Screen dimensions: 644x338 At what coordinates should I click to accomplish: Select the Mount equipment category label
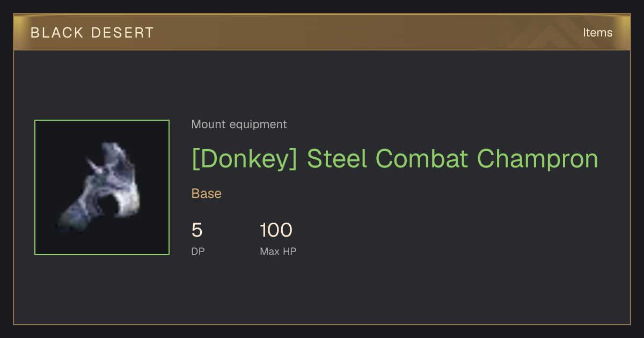[239, 124]
